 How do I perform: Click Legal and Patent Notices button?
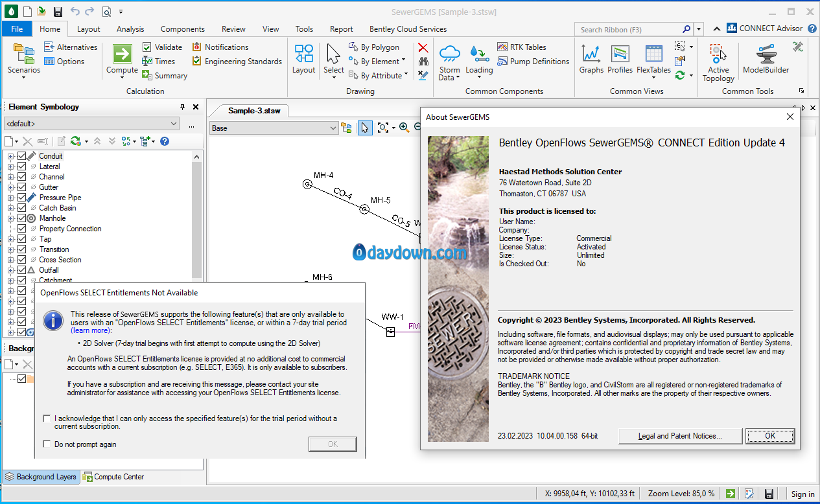679,436
